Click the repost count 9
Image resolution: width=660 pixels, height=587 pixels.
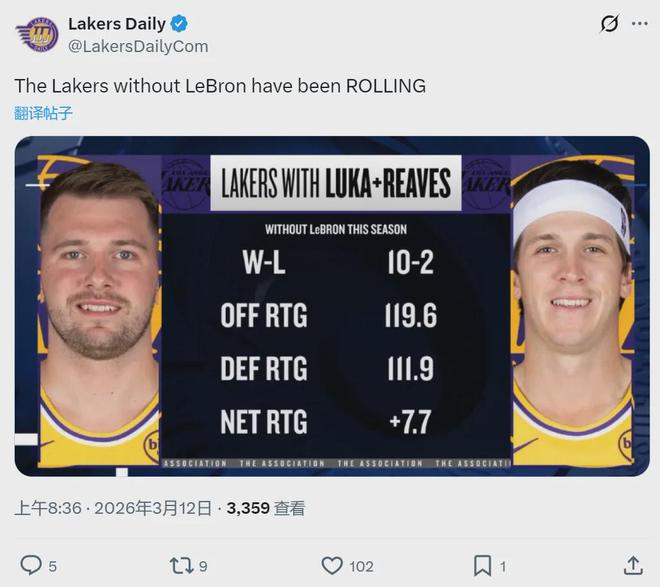coord(203,566)
